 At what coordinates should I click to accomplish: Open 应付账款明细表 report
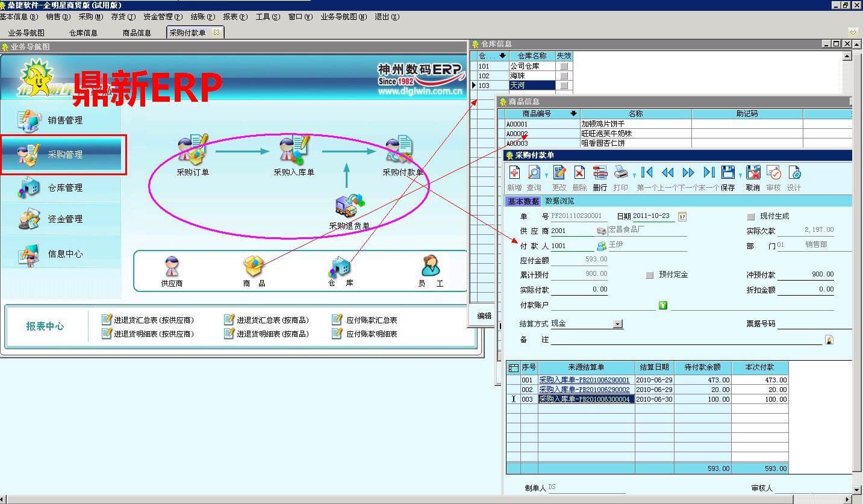point(365,334)
